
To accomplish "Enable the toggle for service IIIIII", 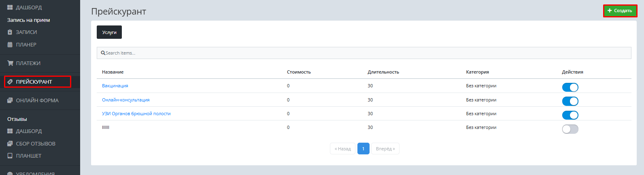I will [570, 129].
